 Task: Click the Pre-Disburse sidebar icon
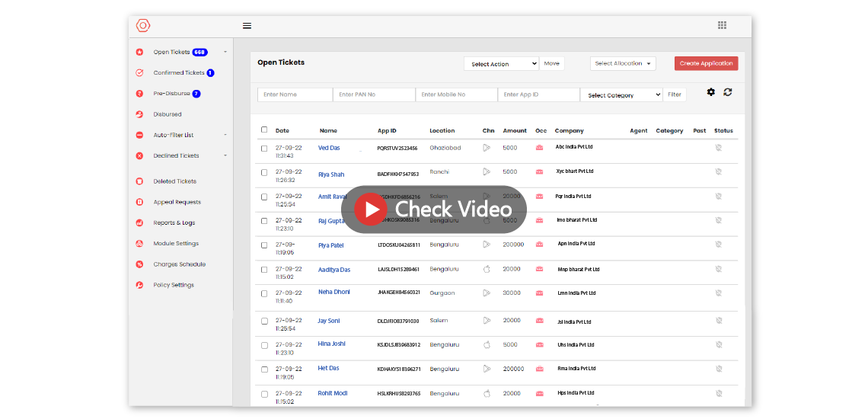pyautogui.click(x=139, y=94)
